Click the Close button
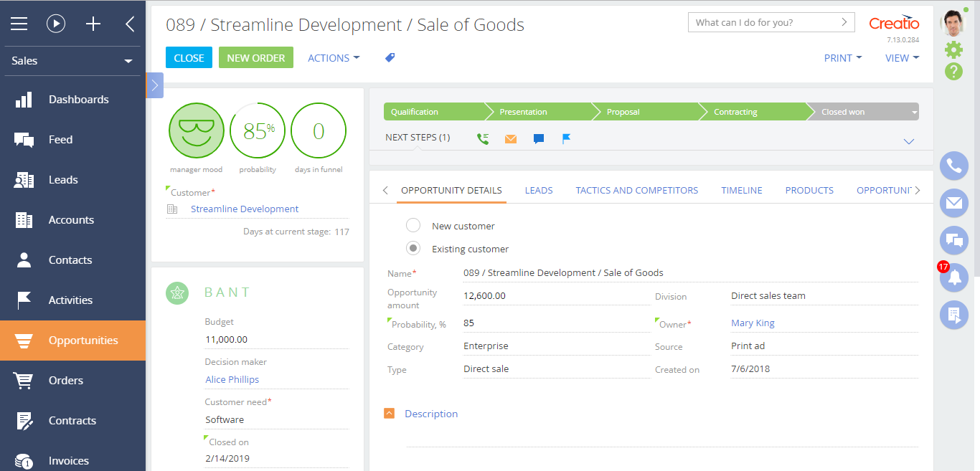The height and width of the screenshot is (471, 980). click(189, 58)
